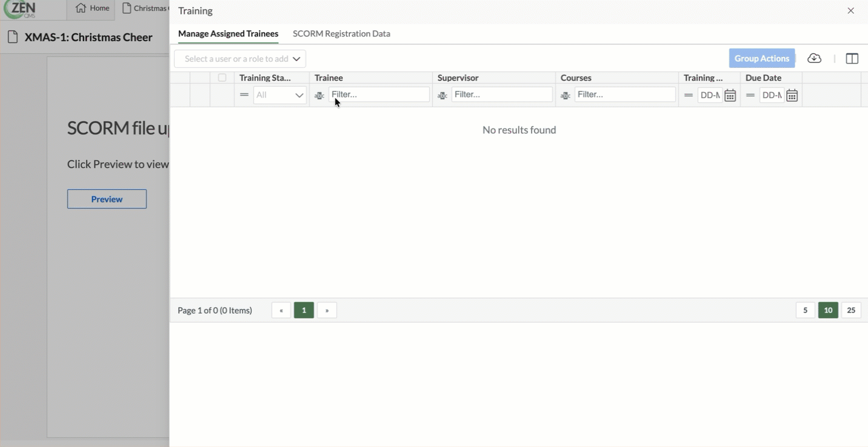This screenshot has height=447, width=868.
Task: Click the Group Actions button
Action: click(x=762, y=58)
